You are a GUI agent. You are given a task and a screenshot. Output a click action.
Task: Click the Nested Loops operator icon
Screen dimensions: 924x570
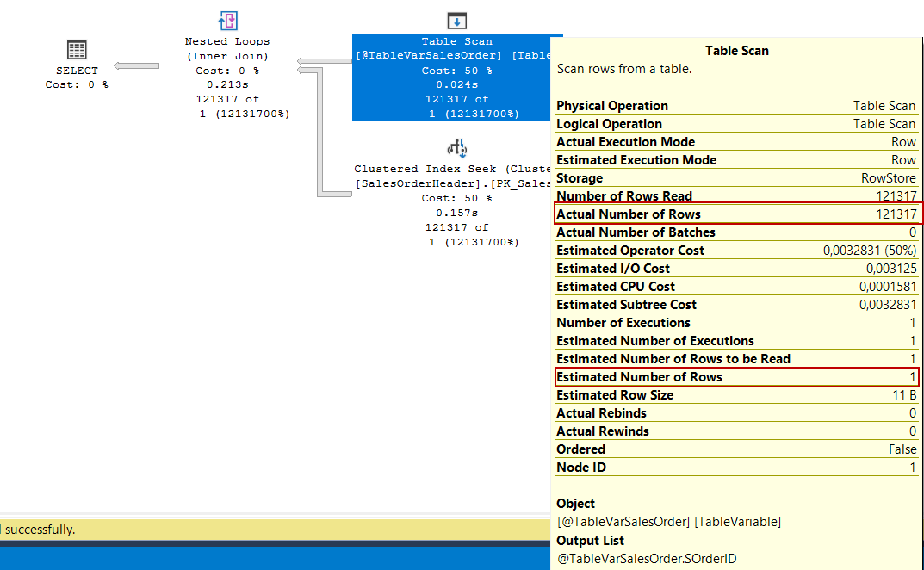(228, 21)
